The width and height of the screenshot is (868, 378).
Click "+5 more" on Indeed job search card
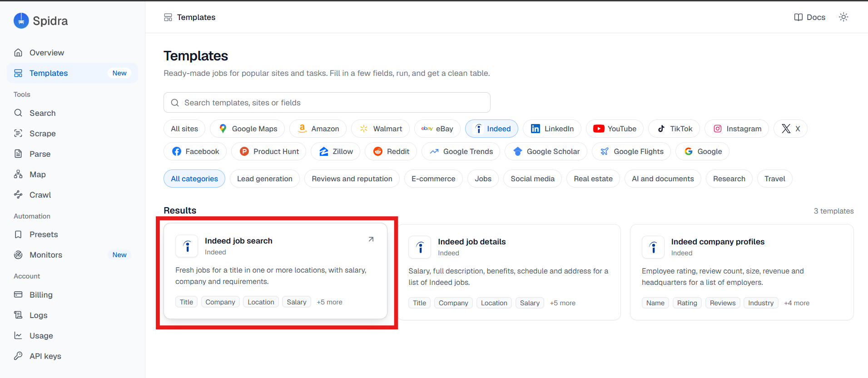point(330,302)
